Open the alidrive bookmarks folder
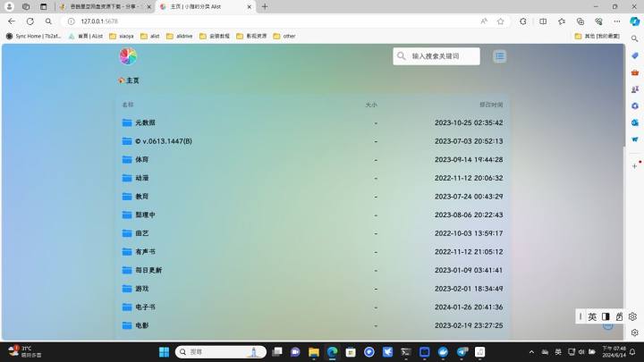This screenshot has height=362, width=644. point(180,37)
